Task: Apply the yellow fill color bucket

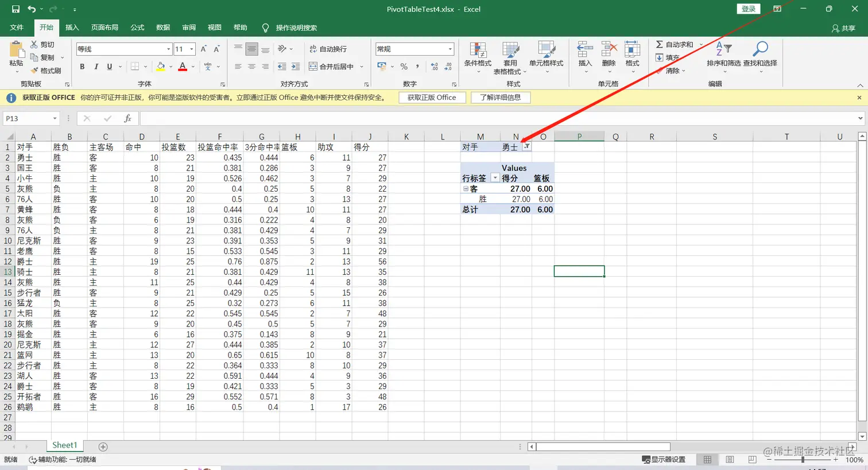Action: pyautogui.click(x=161, y=67)
